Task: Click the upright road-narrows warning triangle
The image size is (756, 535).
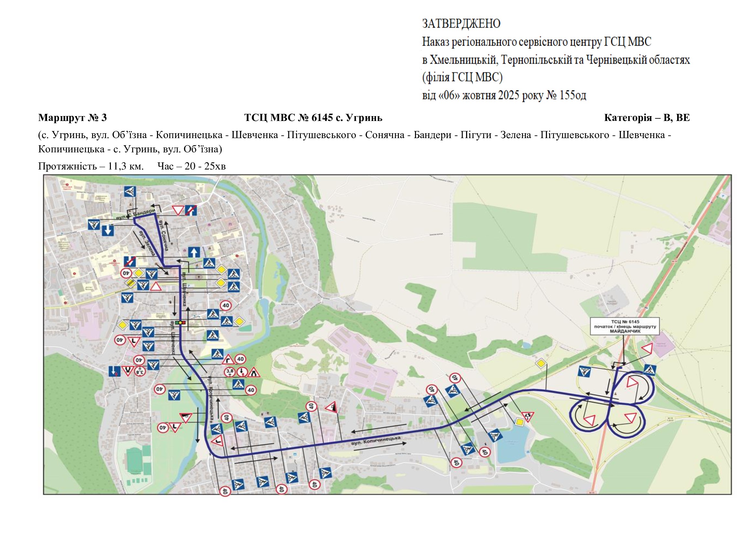Action: 254,373
